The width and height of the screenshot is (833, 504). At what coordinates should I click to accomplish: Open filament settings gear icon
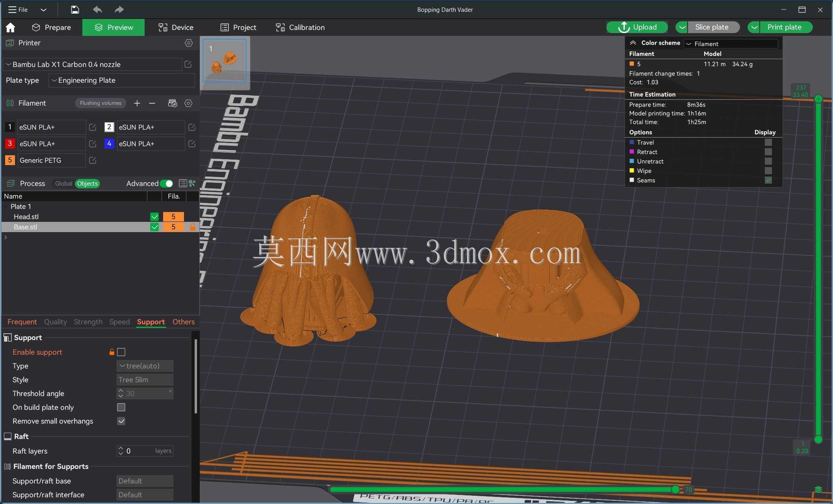[x=188, y=103]
